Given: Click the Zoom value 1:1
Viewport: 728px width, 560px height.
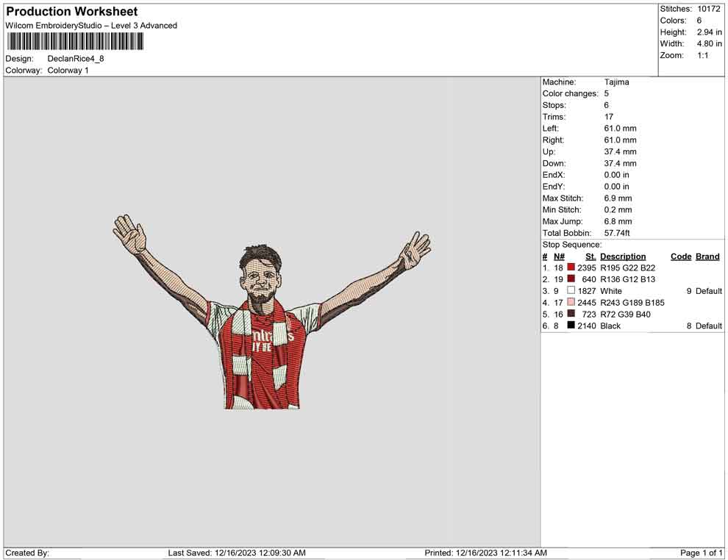Looking at the screenshot, I should [702, 55].
